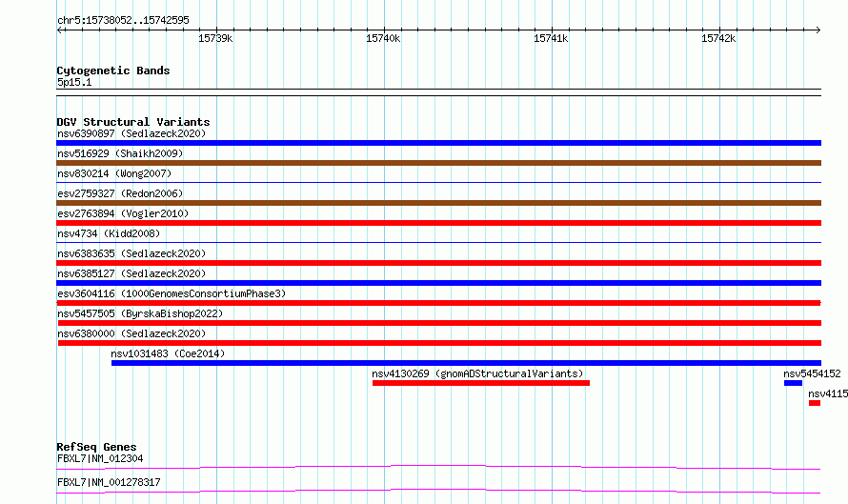
Task: Open nsv4130269 (gnomADStructuralVariants) label
Action: coord(477,373)
